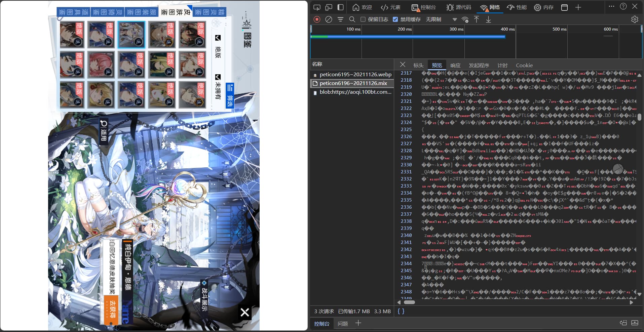Open the Application panel icon in DevTools
644x332 pixels.
(565, 7)
